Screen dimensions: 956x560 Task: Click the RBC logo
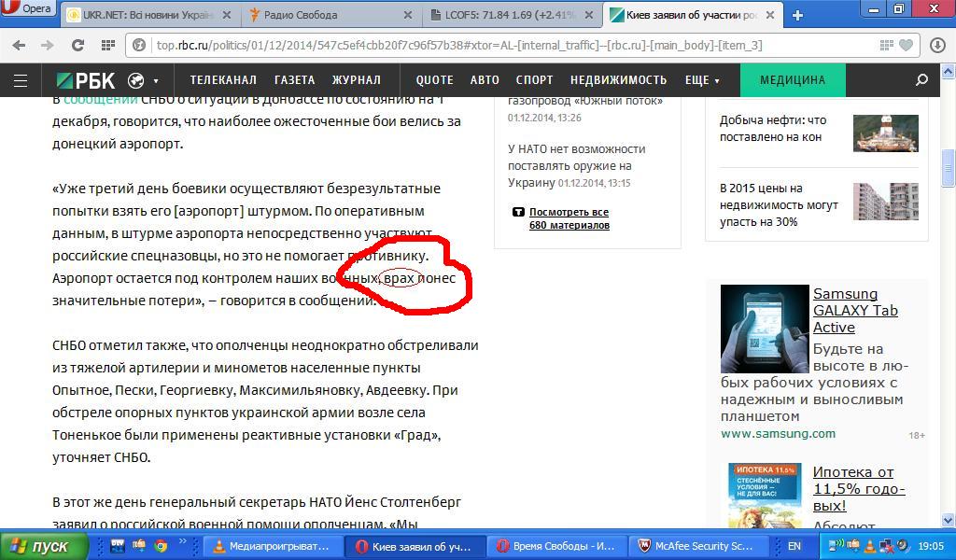pos(86,80)
